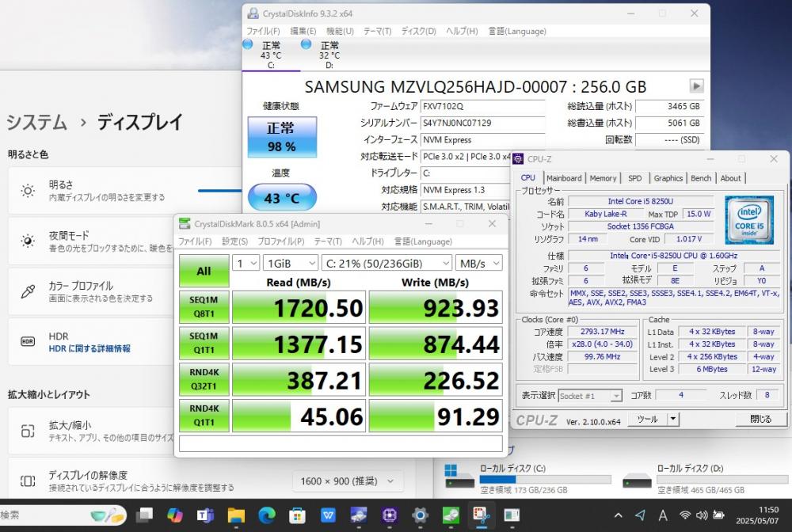
Task: Open プロファイル(P) menu in CrystalDiskMark
Action: click(281, 241)
